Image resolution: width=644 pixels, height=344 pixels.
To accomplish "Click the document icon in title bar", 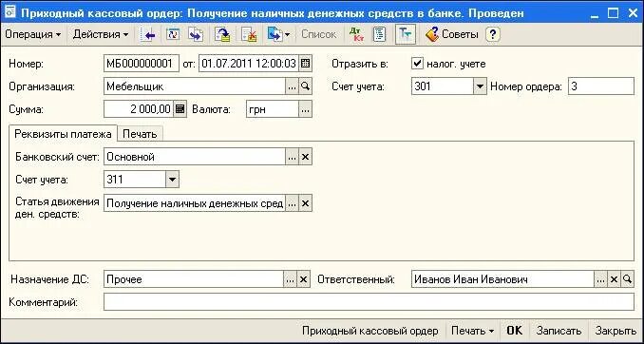I will 9,12.
